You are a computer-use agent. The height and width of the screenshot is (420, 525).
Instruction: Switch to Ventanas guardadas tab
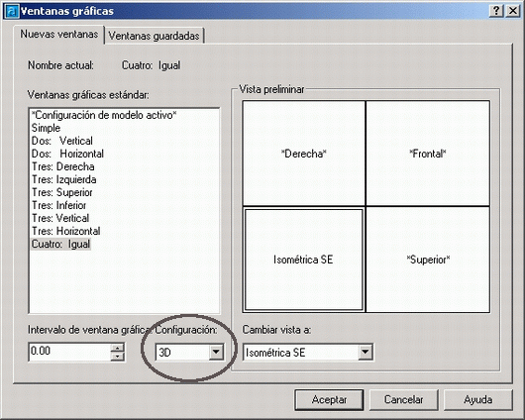tap(154, 36)
